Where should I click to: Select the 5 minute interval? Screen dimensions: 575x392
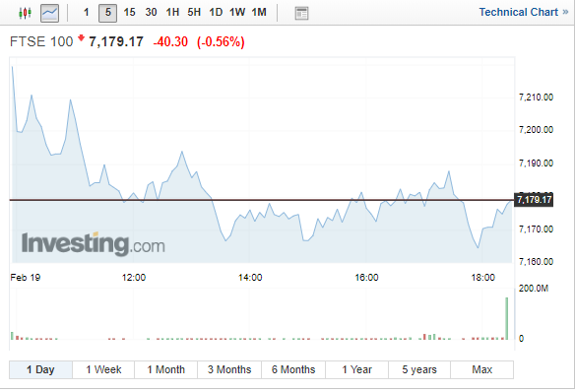[x=108, y=13]
